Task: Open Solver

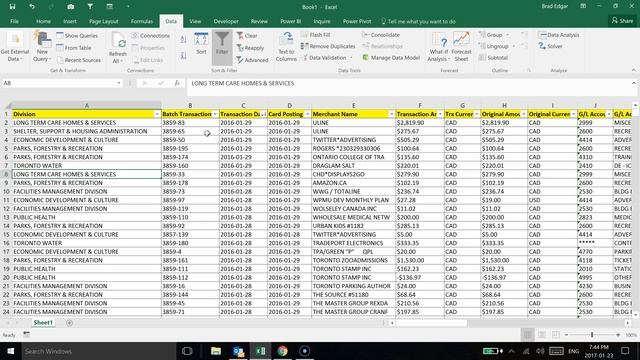Action: (551, 46)
